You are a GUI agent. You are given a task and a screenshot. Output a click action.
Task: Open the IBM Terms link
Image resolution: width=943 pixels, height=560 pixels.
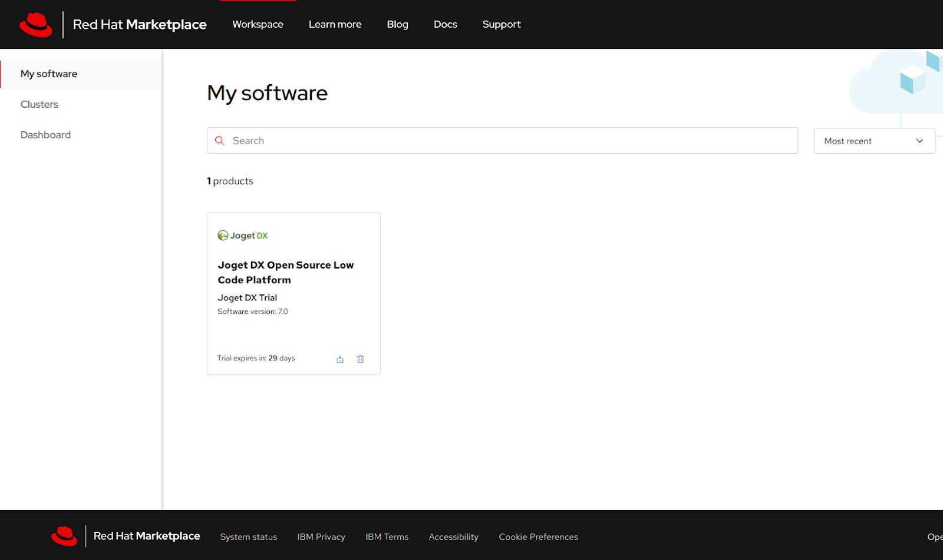click(x=387, y=537)
